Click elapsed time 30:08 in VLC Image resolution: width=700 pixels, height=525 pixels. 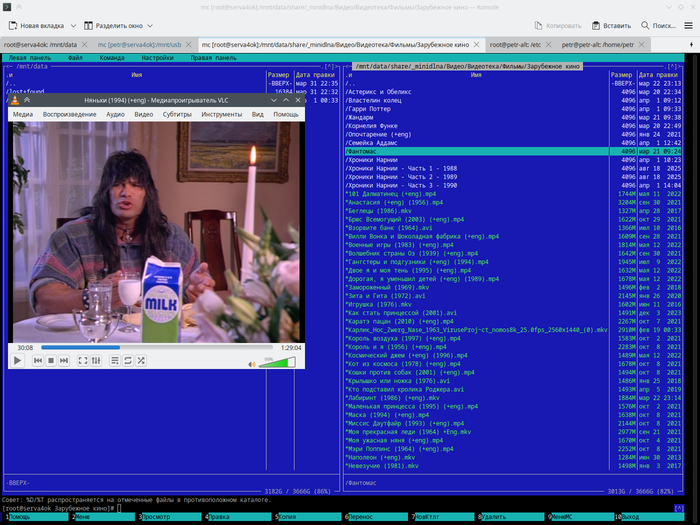pos(25,347)
